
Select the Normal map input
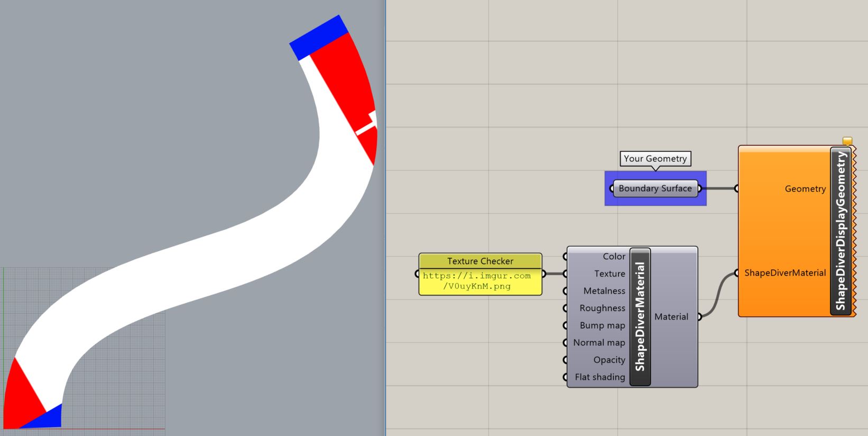pyautogui.click(x=598, y=343)
